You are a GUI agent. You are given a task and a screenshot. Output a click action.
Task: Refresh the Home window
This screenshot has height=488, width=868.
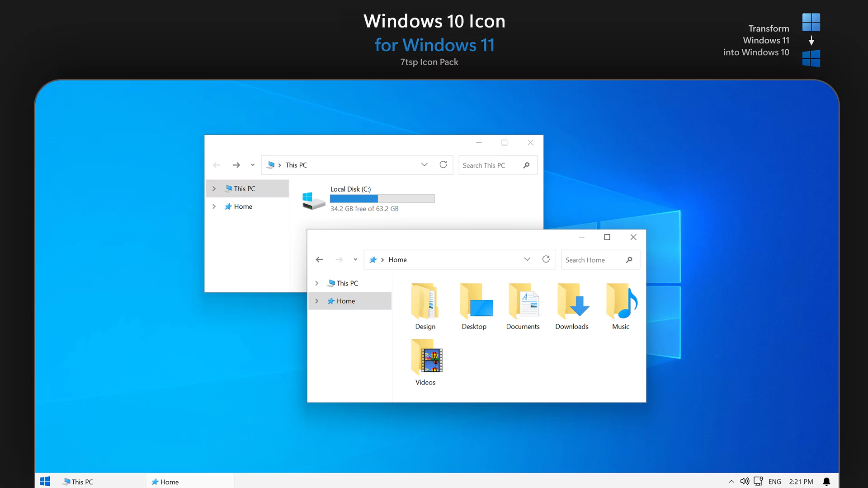tap(546, 259)
